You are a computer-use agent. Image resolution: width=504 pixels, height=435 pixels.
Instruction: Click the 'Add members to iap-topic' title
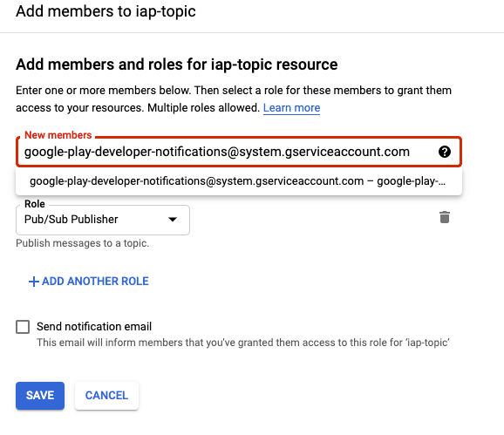(x=106, y=11)
